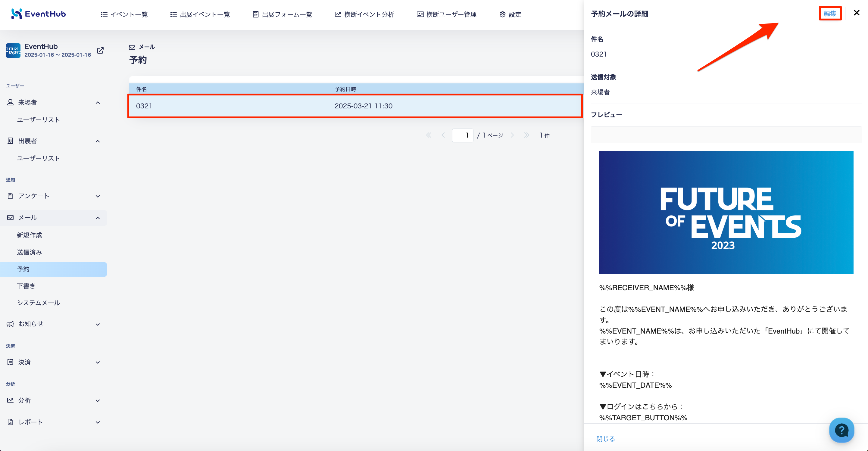Click the clipboard icon next to アンケート
The height and width of the screenshot is (451, 868).
pos(11,196)
